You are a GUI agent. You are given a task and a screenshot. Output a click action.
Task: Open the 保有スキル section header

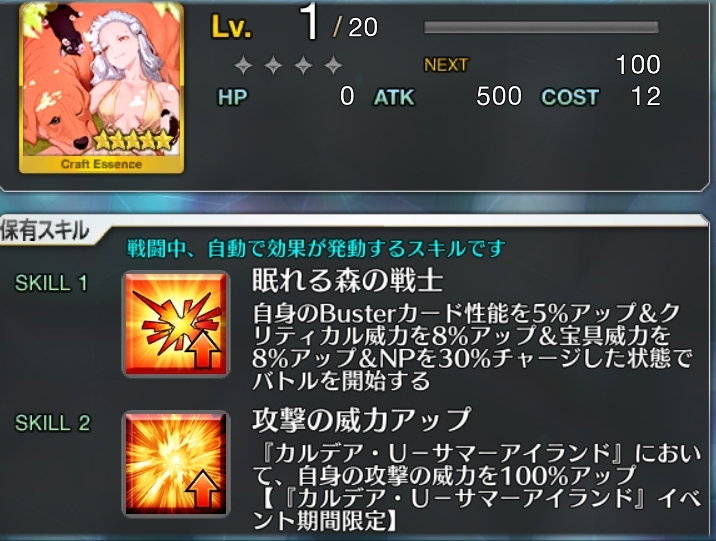(45, 230)
